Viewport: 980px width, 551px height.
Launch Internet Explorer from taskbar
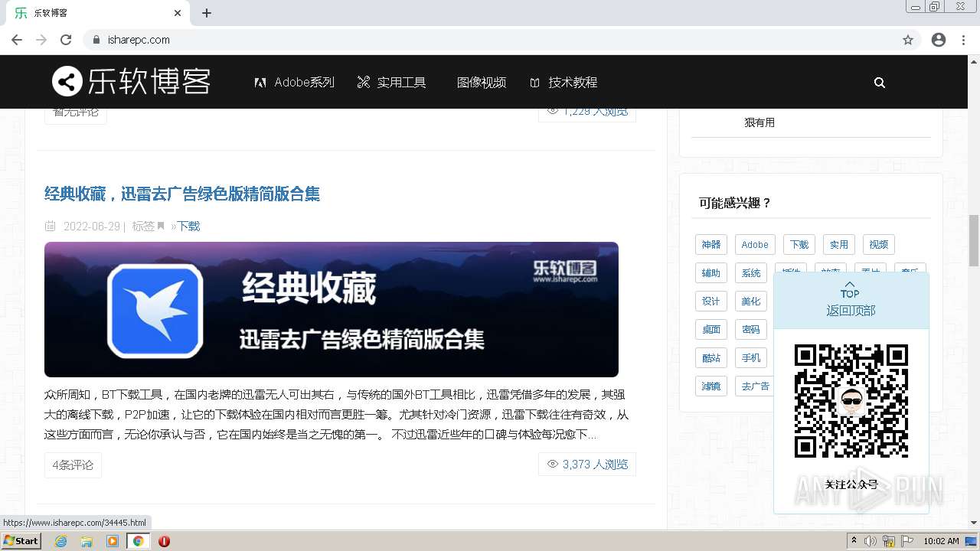click(60, 541)
